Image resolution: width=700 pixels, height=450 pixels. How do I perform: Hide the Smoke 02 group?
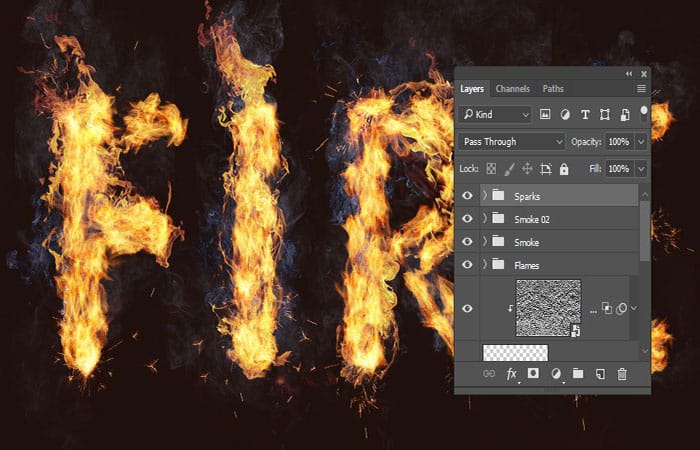coord(467,218)
